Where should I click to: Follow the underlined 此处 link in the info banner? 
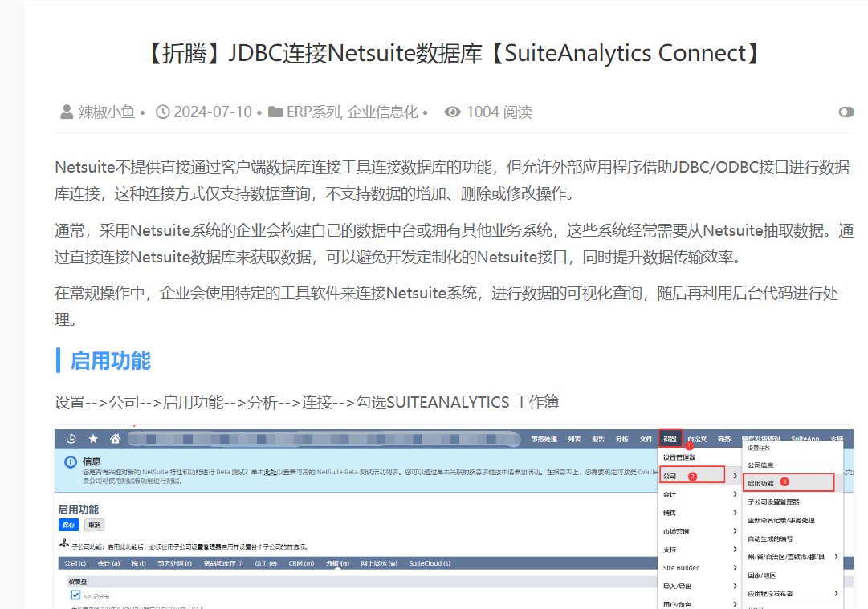[270, 473]
